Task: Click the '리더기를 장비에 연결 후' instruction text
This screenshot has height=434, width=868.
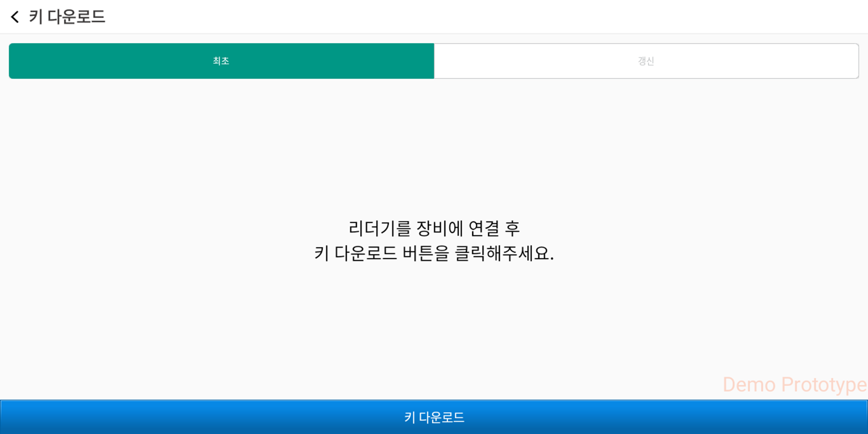Action: tap(434, 228)
